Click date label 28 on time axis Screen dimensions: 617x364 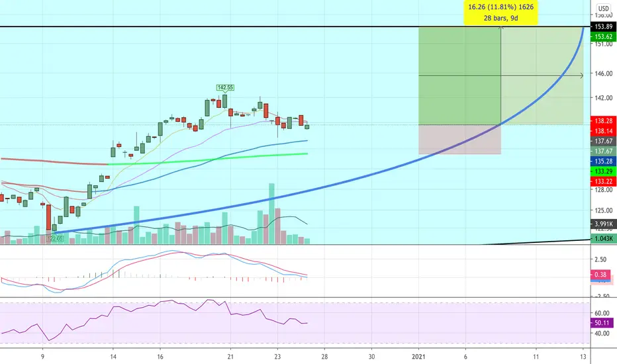point(324,357)
